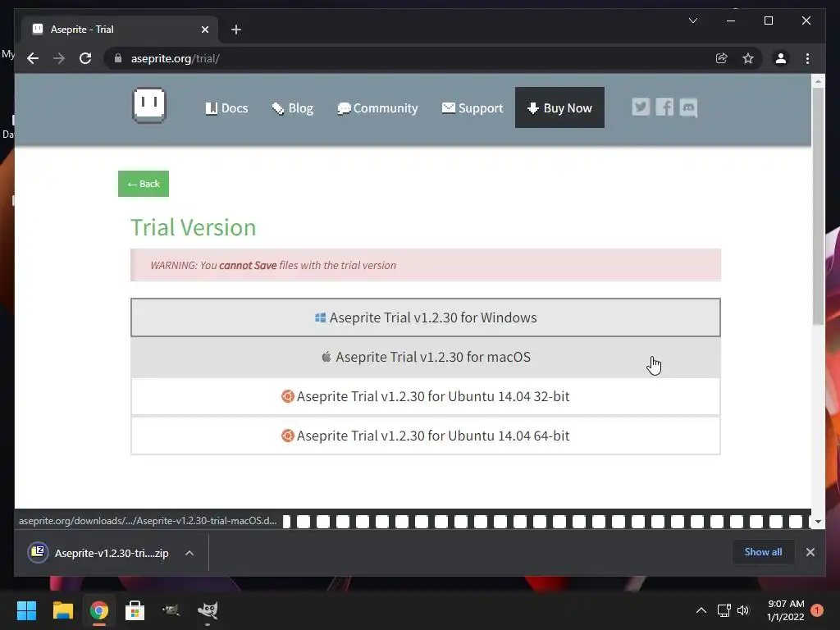This screenshot has width=840, height=630.
Task: Expand the download item options chevron
Action: coord(189,553)
